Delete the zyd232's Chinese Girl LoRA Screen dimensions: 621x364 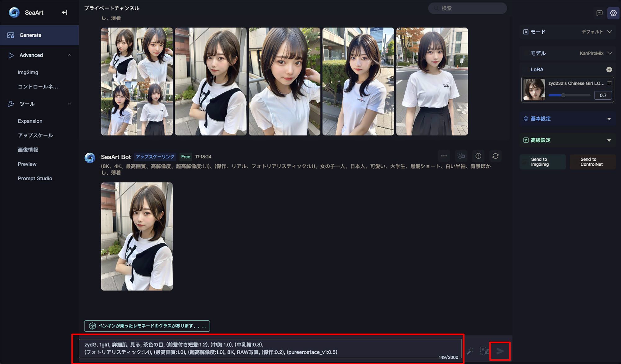coord(610,83)
